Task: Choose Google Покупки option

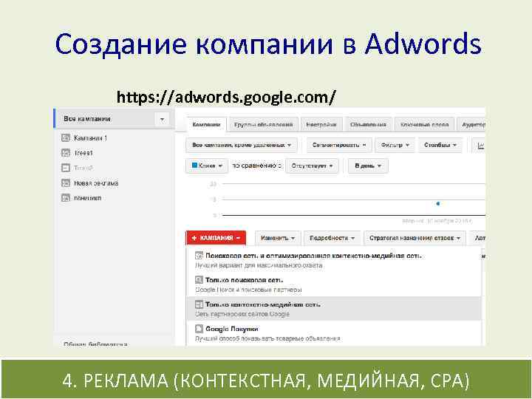Action: pyautogui.click(x=334, y=333)
